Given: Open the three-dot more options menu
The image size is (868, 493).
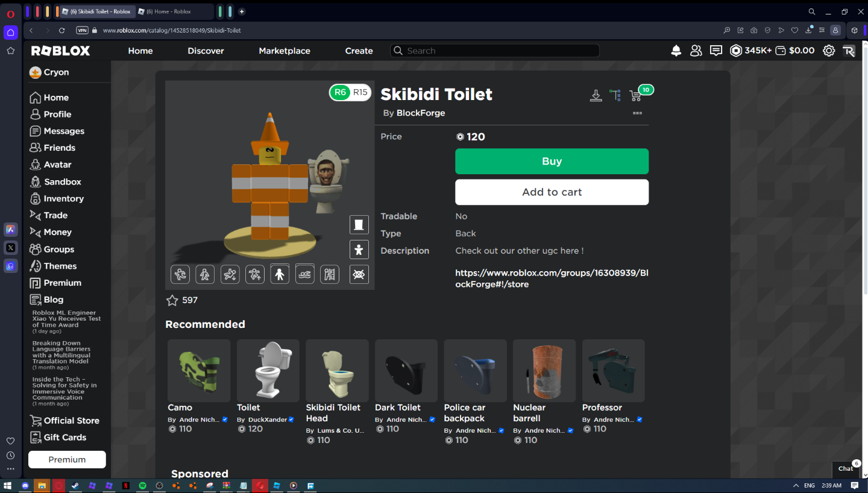Looking at the screenshot, I should (637, 113).
